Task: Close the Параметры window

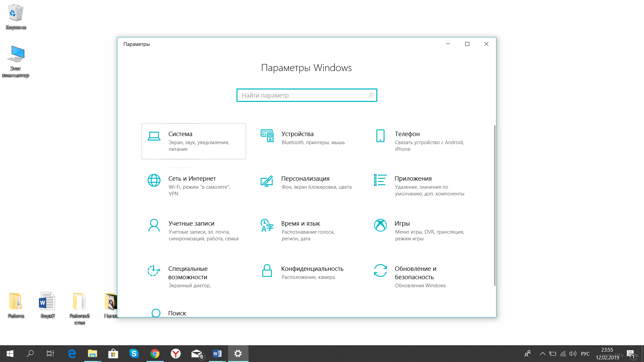Action: click(486, 44)
